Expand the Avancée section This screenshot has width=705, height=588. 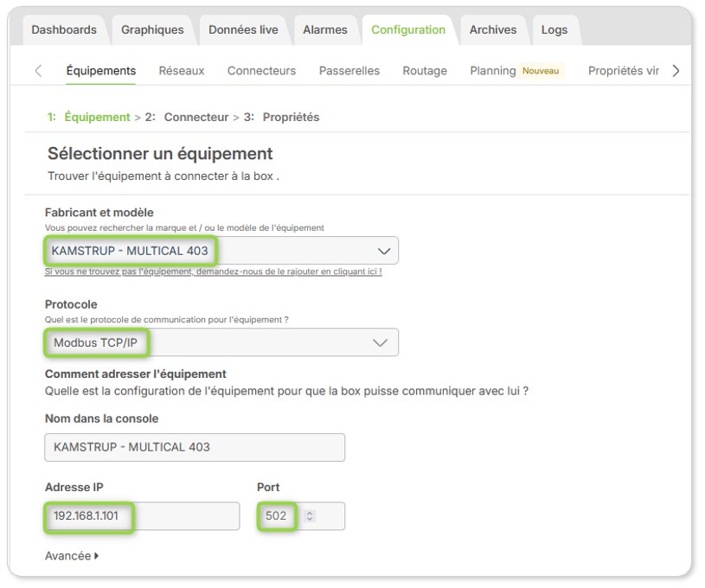click(72, 556)
